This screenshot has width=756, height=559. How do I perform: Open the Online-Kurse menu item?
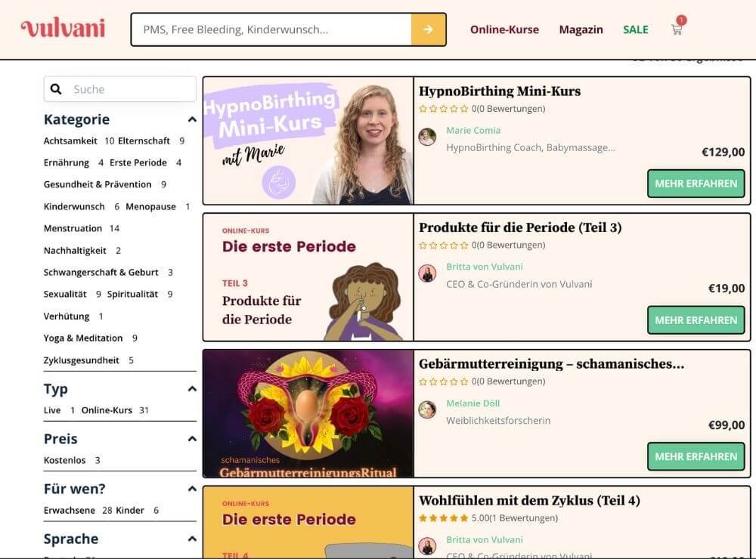point(504,29)
